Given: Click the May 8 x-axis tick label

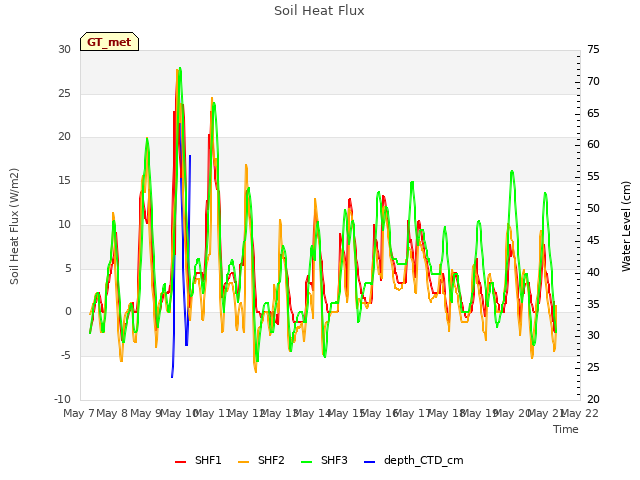Looking at the screenshot, I should point(112,413).
